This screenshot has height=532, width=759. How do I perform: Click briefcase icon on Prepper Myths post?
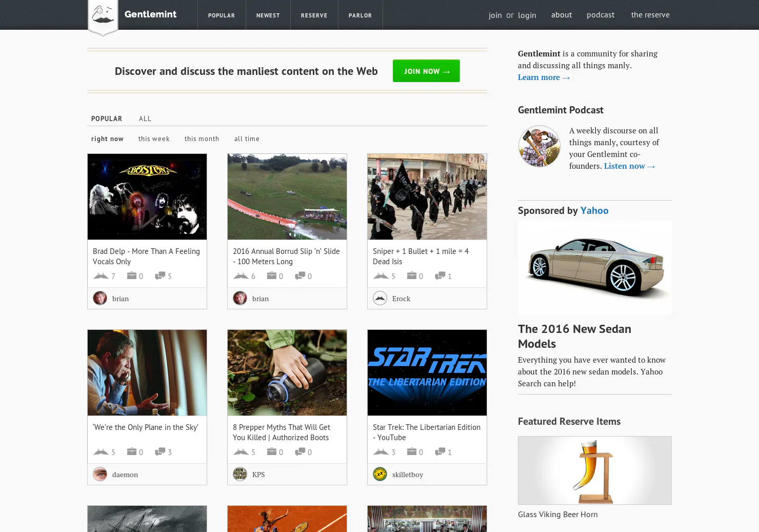click(272, 451)
